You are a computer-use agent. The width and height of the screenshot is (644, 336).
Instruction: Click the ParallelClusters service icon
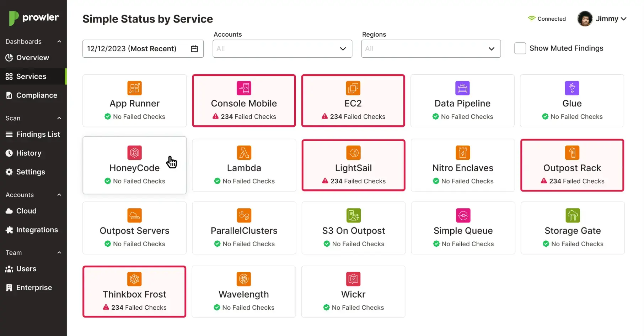point(244,215)
